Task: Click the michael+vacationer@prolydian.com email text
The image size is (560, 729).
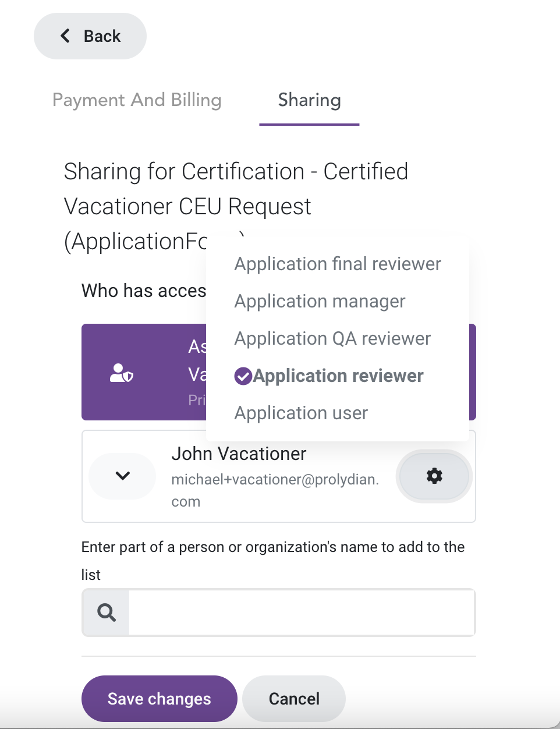Action: pos(275,490)
